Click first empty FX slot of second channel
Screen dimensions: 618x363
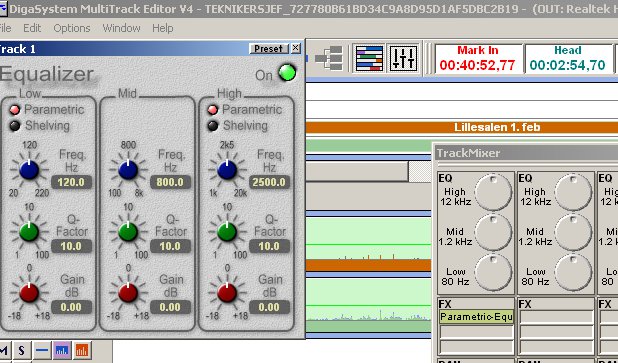click(556, 316)
